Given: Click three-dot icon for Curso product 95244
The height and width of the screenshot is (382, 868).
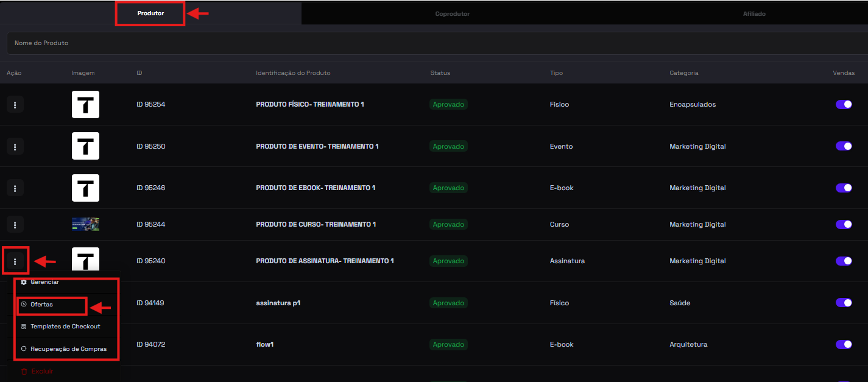Looking at the screenshot, I should pos(15,225).
